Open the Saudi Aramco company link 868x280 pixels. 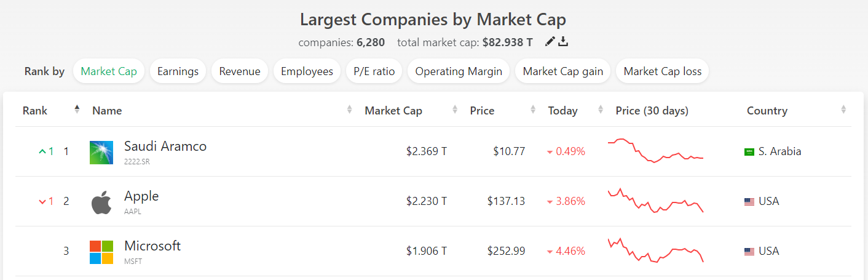[165, 146]
